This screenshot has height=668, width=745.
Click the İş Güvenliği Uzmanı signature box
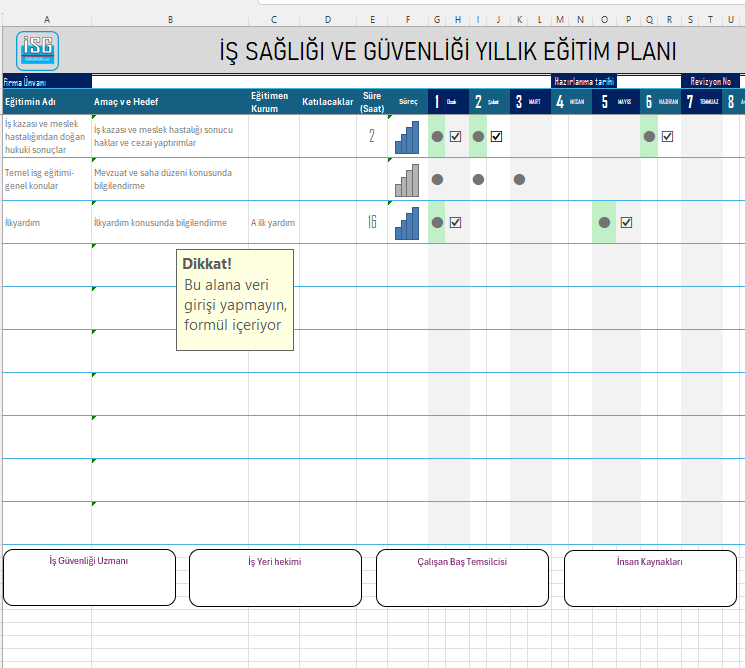pyautogui.click(x=89, y=578)
